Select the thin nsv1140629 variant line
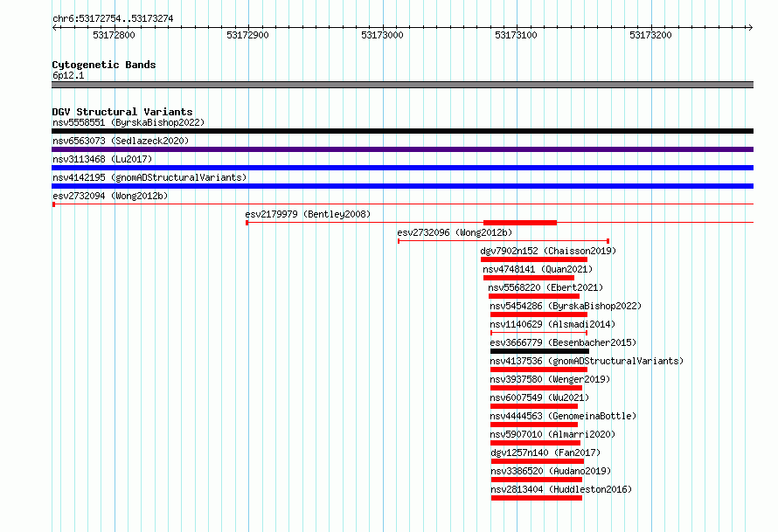 click(538, 333)
